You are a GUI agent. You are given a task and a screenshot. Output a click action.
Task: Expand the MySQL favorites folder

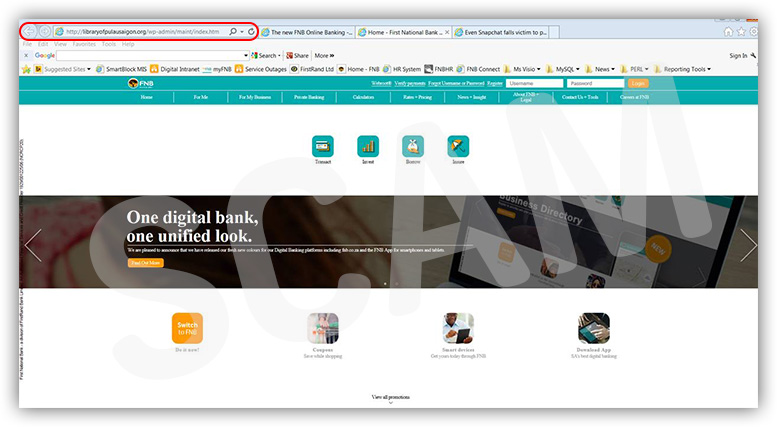click(x=562, y=69)
